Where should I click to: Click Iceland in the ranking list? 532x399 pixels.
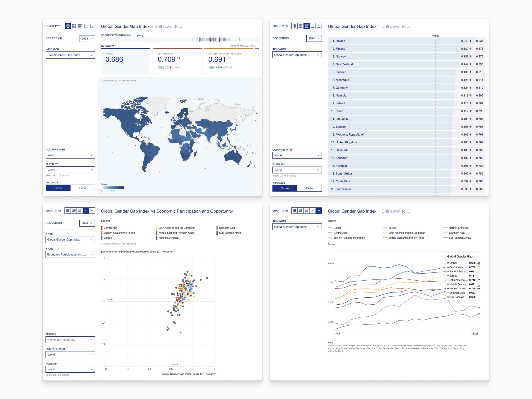340,41
